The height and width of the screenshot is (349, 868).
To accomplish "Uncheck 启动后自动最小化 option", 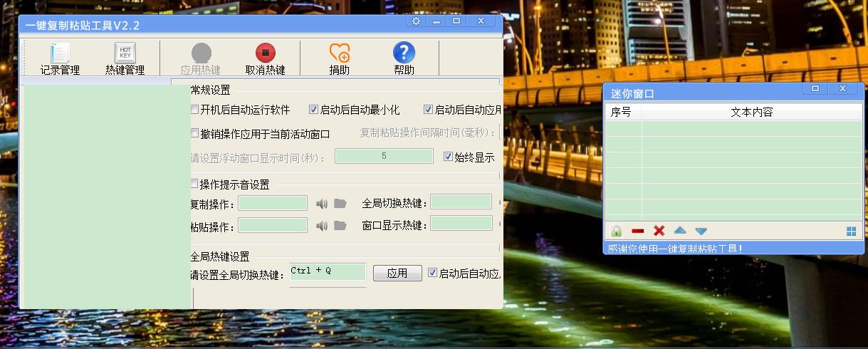I will tap(313, 110).
